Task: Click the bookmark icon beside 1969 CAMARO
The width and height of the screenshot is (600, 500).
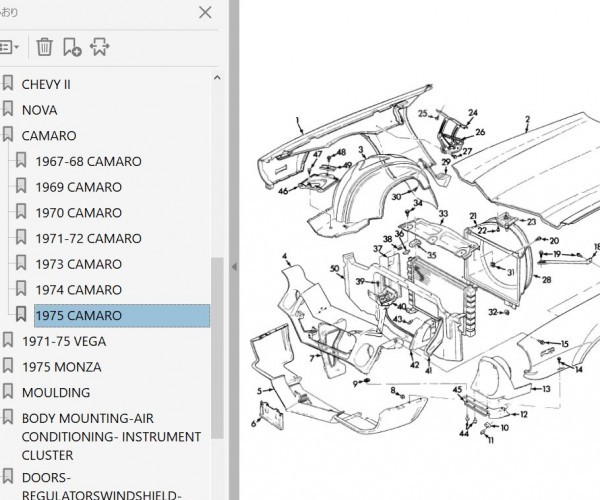Action: pyautogui.click(x=21, y=186)
